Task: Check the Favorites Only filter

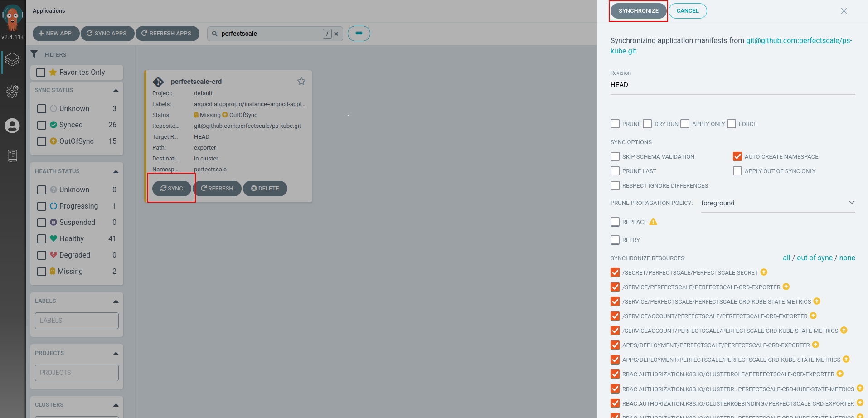Action: pos(41,72)
